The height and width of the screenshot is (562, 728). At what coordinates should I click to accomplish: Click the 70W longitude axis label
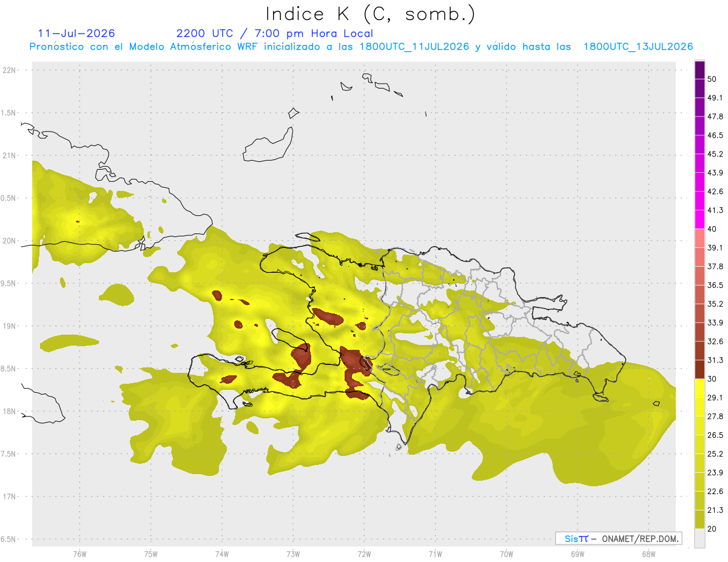click(506, 554)
